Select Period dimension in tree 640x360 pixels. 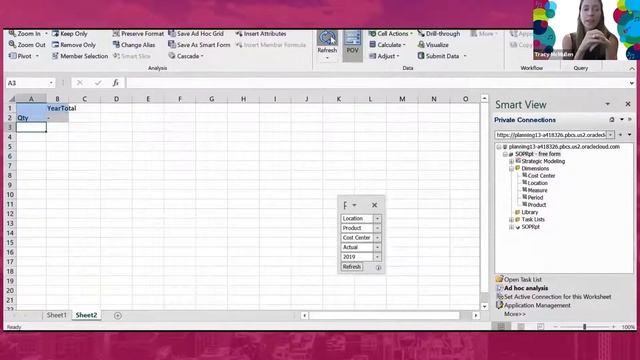[535, 198]
